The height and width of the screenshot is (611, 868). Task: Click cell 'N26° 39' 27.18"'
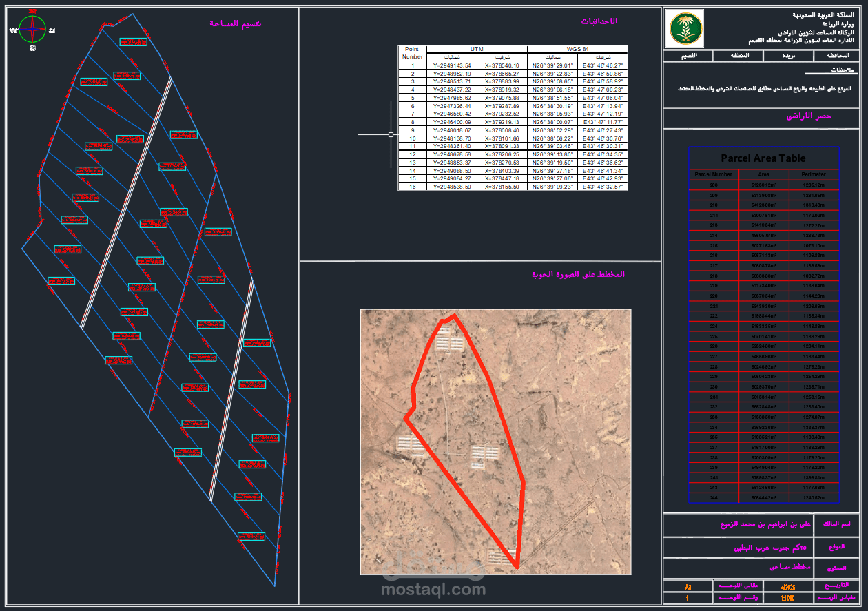coord(552,171)
